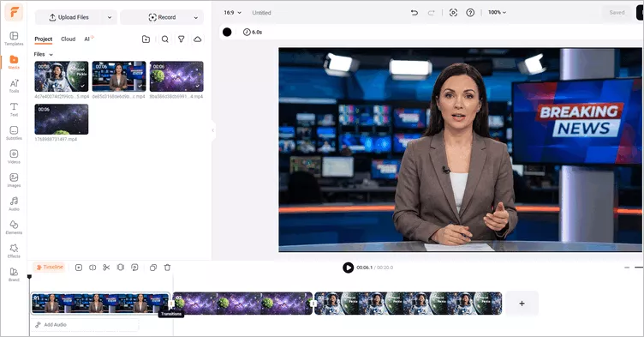This screenshot has height=337, width=644.
Task: Click the playhead marker on the timeline
Action: pyautogui.click(x=29, y=277)
